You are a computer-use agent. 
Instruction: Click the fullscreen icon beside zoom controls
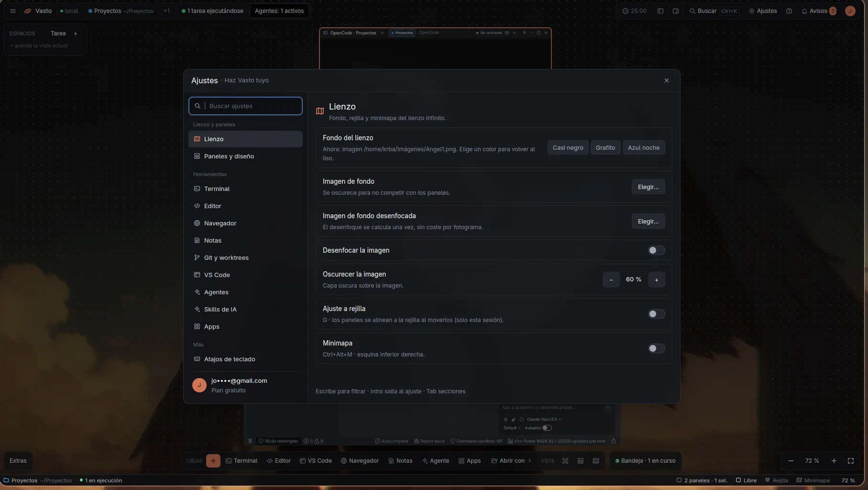(x=851, y=461)
